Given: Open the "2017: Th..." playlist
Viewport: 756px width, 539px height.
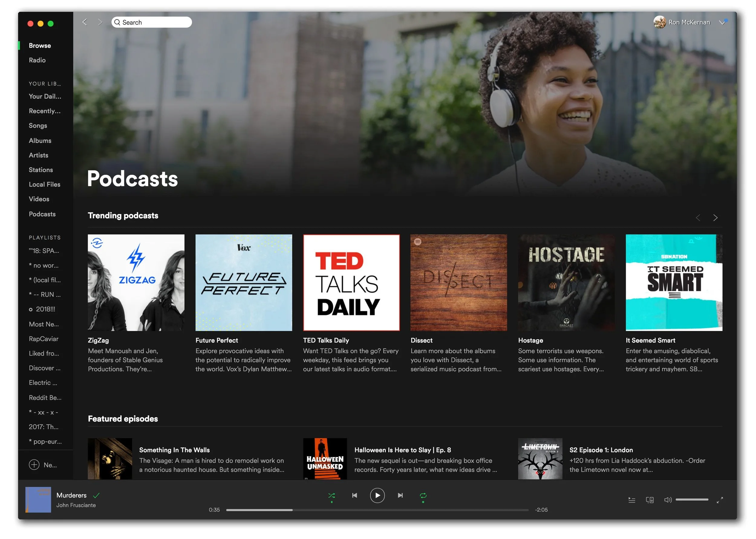Looking at the screenshot, I should coord(44,427).
